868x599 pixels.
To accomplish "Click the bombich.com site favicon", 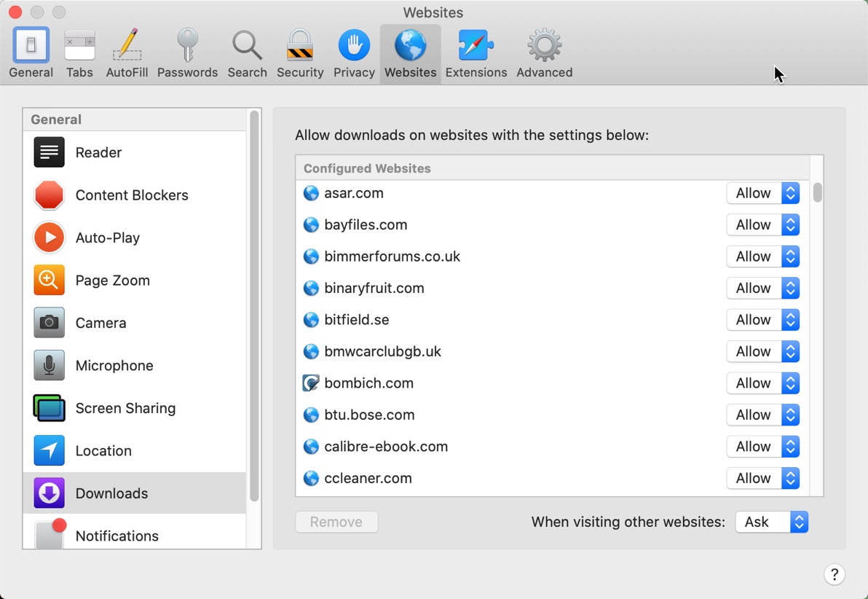I will 311,383.
